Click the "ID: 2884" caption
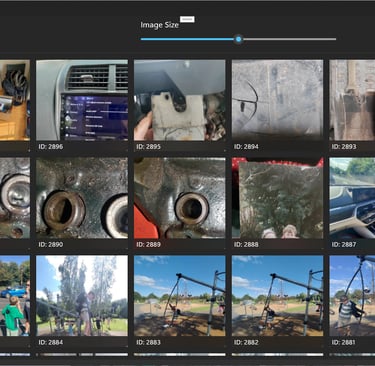This screenshot has height=366, width=375. [51, 342]
